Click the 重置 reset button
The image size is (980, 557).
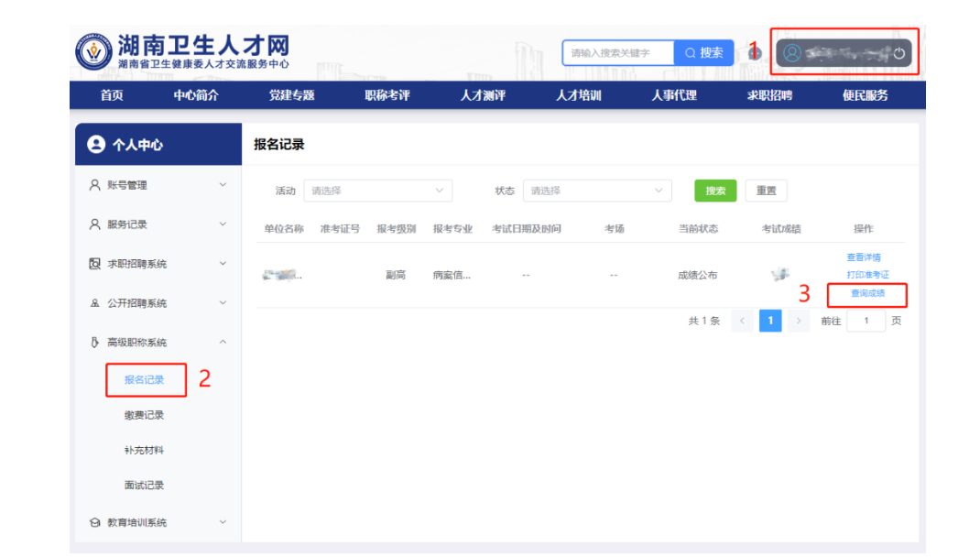(766, 191)
